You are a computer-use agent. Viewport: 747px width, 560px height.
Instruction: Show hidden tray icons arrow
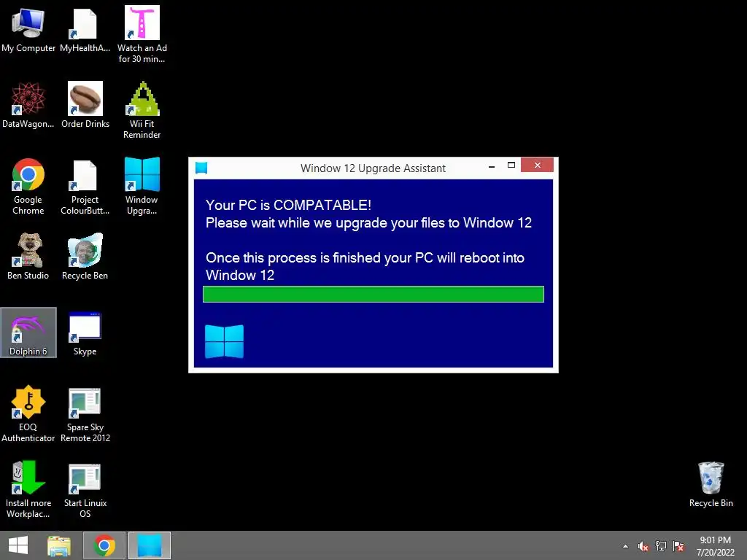(625, 547)
